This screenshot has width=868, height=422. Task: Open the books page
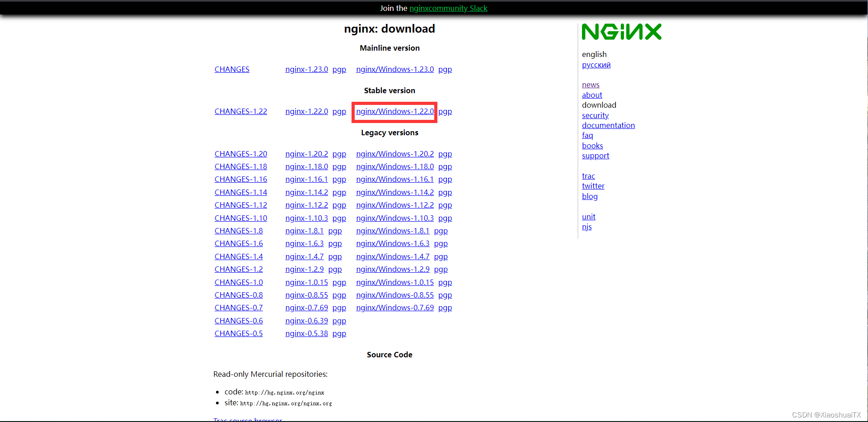(x=592, y=146)
